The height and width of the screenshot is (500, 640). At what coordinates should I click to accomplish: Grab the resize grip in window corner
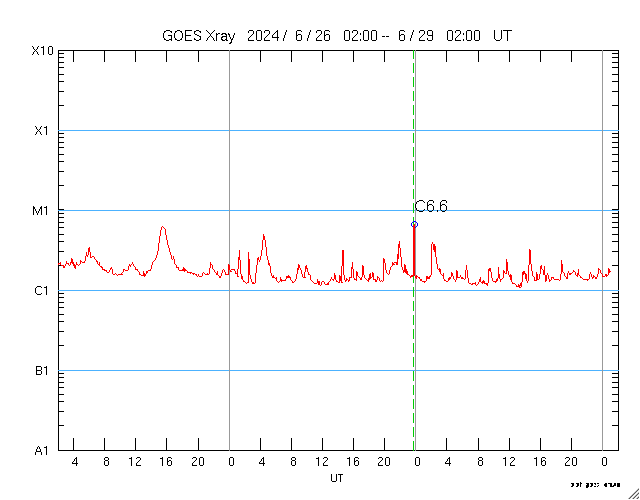point(634,494)
